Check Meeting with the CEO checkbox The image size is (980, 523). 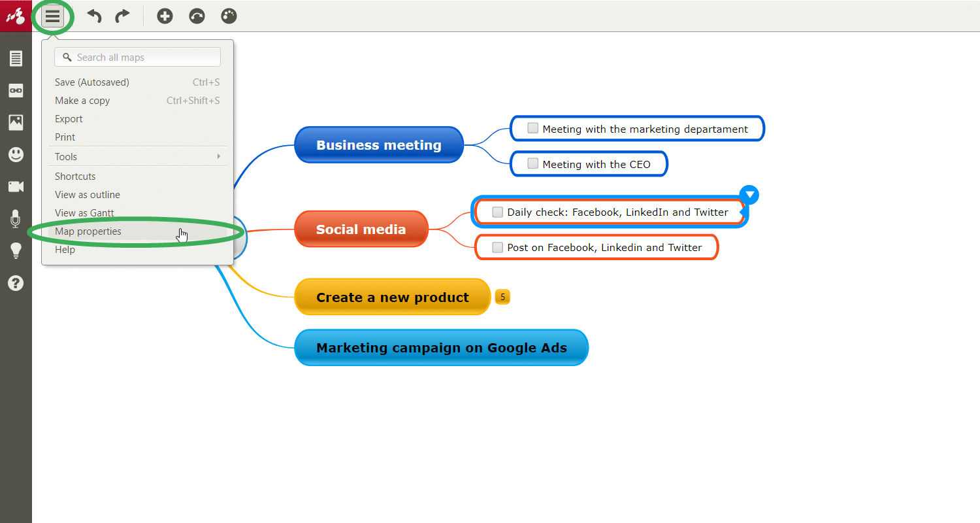(x=533, y=163)
